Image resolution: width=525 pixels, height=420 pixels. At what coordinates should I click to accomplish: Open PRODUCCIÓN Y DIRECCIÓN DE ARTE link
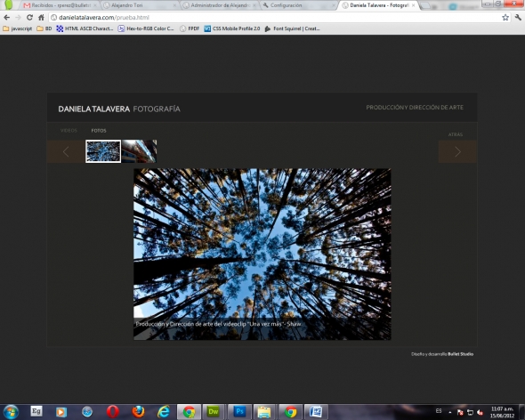point(415,108)
